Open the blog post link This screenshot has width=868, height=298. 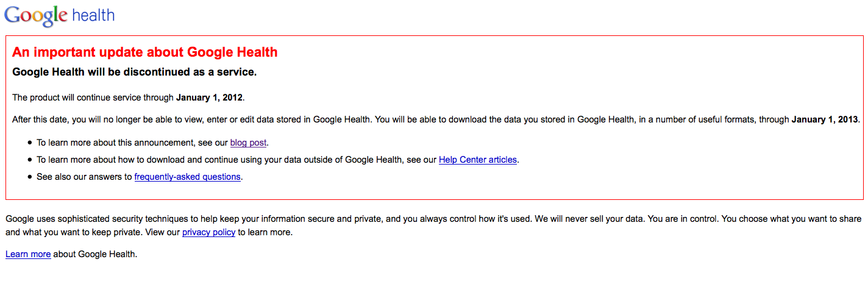(x=248, y=143)
